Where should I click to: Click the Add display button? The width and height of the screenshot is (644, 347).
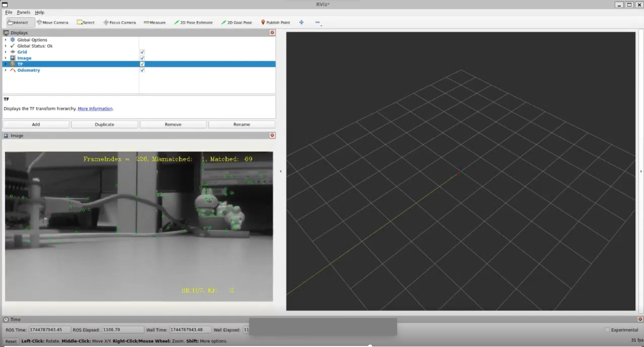click(x=36, y=124)
